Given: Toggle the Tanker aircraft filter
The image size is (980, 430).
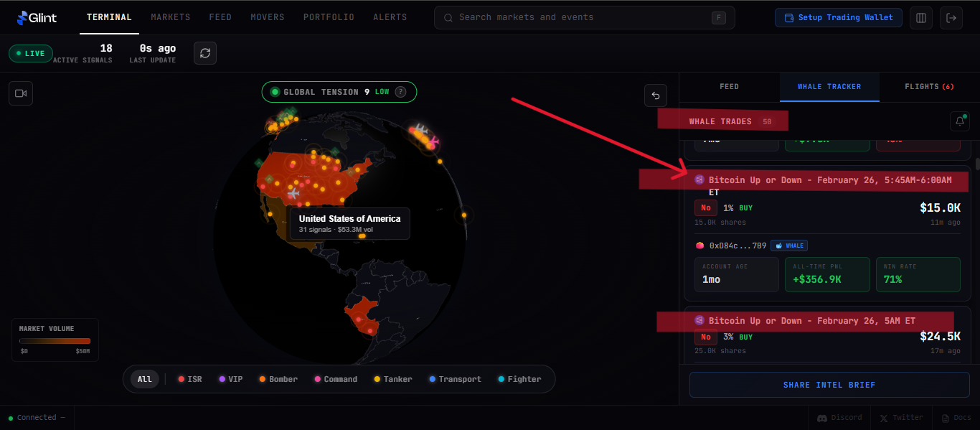Looking at the screenshot, I should [x=393, y=379].
